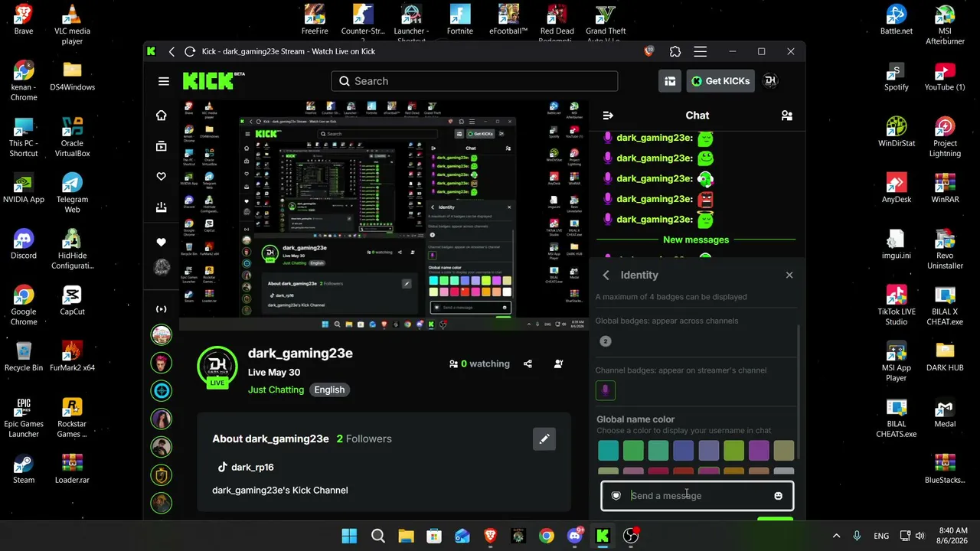Click the user icon right of share
Image resolution: width=980 pixels, height=551 pixels.
pyautogui.click(x=558, y=364)
